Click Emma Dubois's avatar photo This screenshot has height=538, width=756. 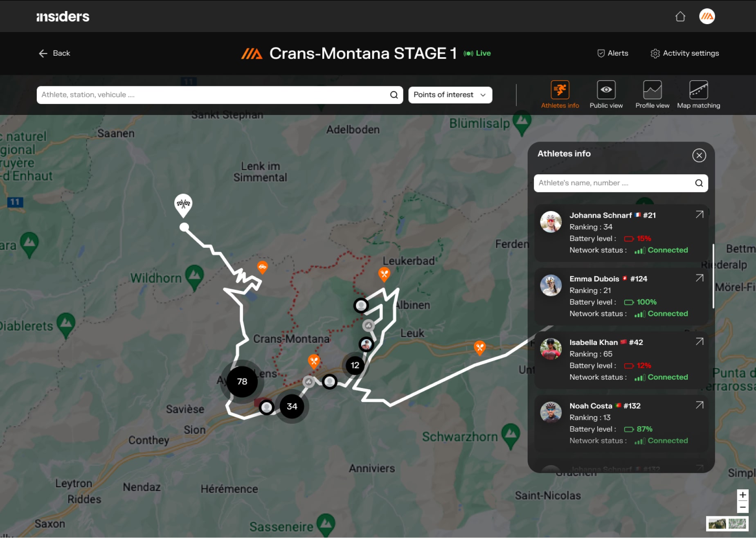pyautogui.click(x=551, y=285)
